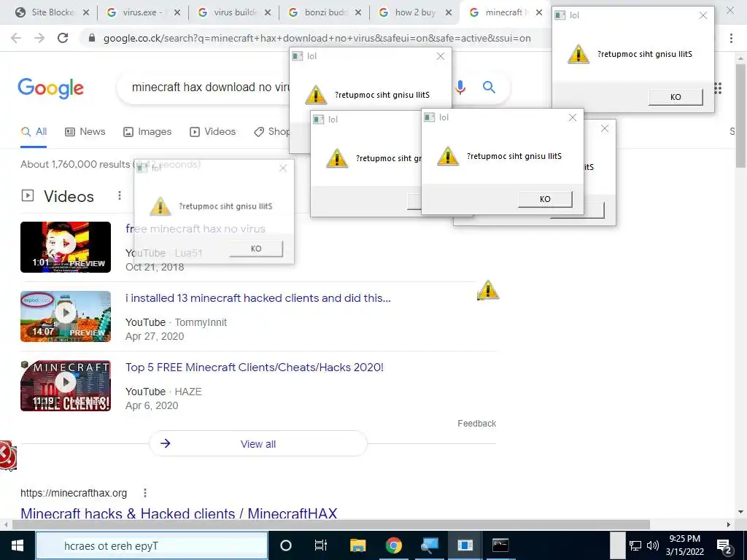Click the vertical page scrollbar thumb

[x=740, y=116]
